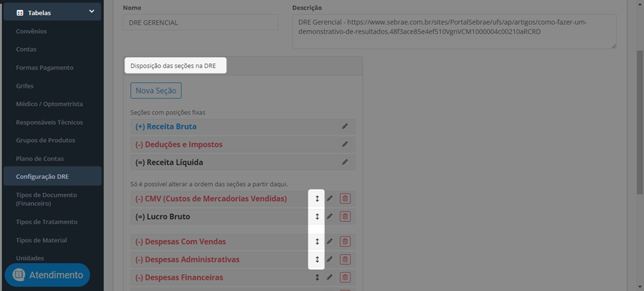Delete the Lucro Bruto section

[345, 217]
